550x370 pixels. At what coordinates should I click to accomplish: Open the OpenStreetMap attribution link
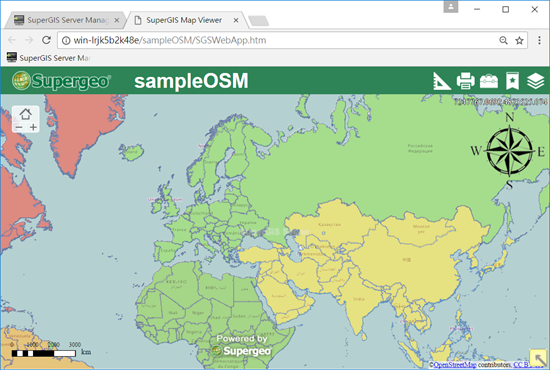pyautogui.click(x=455, y=365)
